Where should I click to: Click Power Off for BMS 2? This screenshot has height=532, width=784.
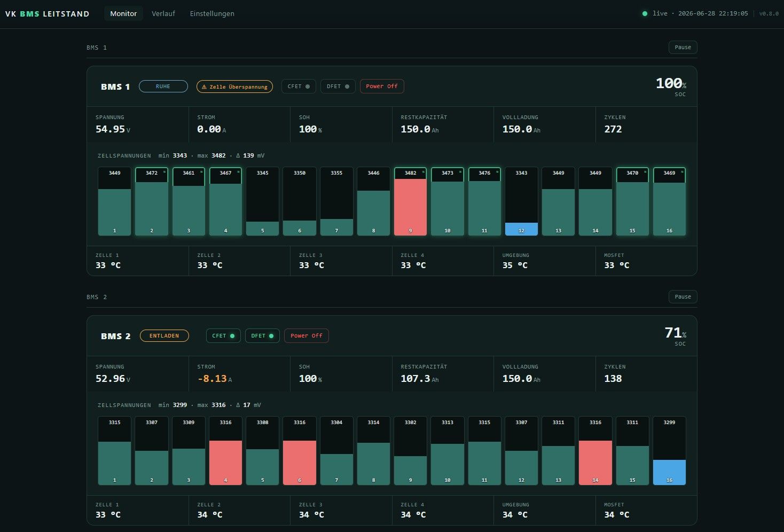tap(307, 336)
